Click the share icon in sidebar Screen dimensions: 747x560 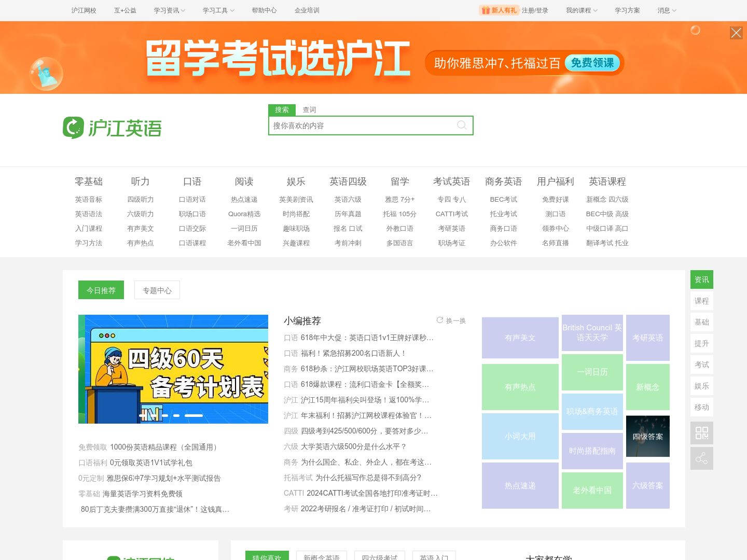click(x=702, y=458)
